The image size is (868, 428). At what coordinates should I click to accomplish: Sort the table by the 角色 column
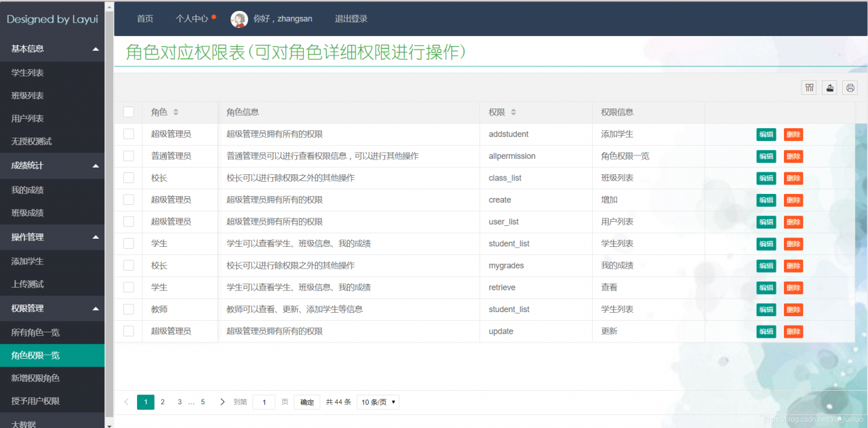[x=178, y=112]
